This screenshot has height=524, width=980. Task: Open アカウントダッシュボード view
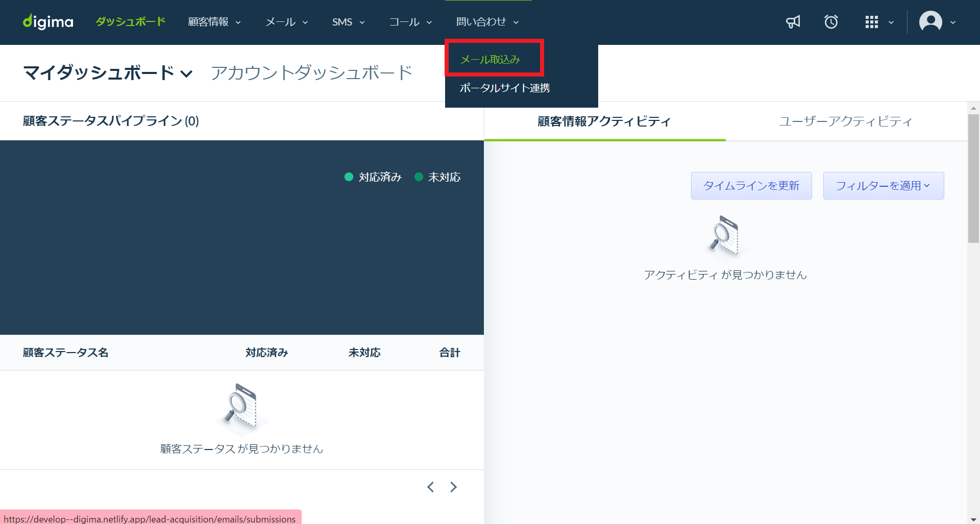pyautogui.click(x=311, y=73)
